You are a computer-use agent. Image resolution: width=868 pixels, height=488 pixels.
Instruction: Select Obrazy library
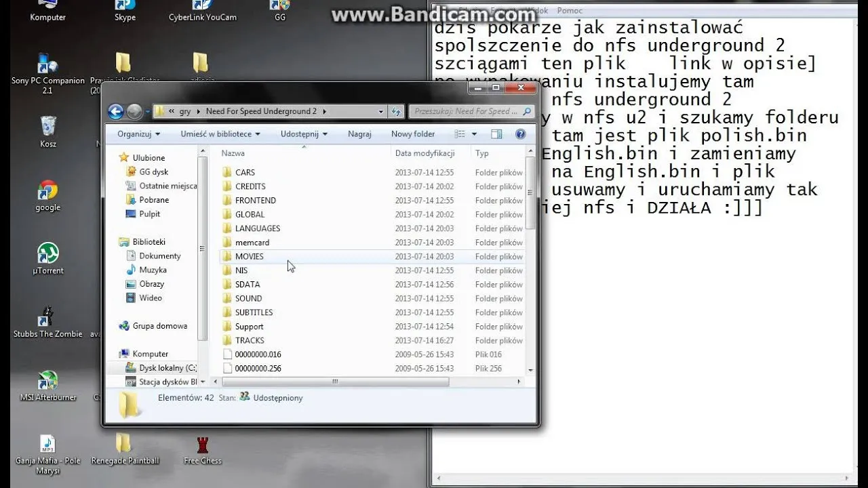(151, 284)
